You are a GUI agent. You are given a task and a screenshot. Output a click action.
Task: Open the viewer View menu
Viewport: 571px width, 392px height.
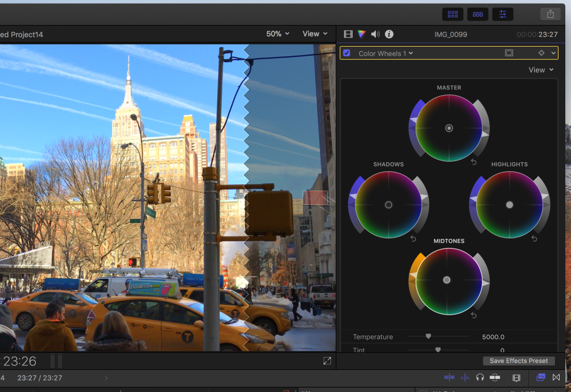click(314, 34)
